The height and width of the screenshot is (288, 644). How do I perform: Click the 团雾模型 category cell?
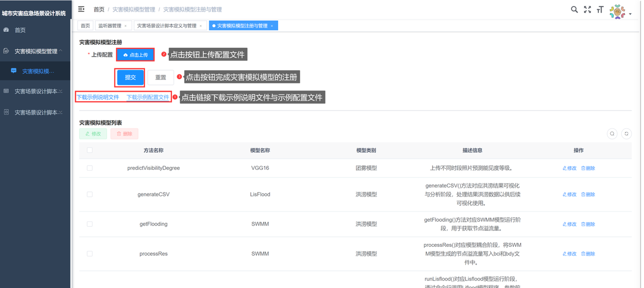point(366,168)
